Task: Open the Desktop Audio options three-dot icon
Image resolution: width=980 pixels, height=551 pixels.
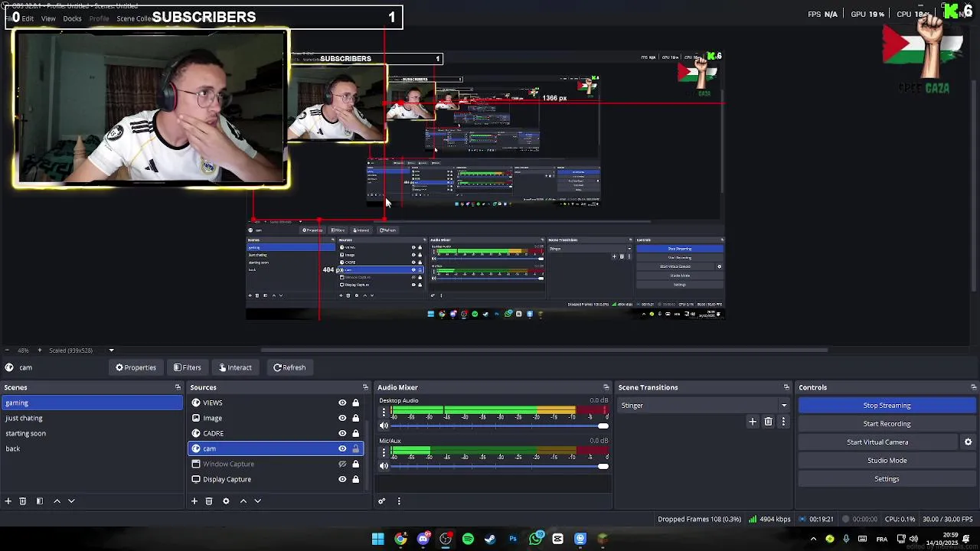Action: [384, 412]
